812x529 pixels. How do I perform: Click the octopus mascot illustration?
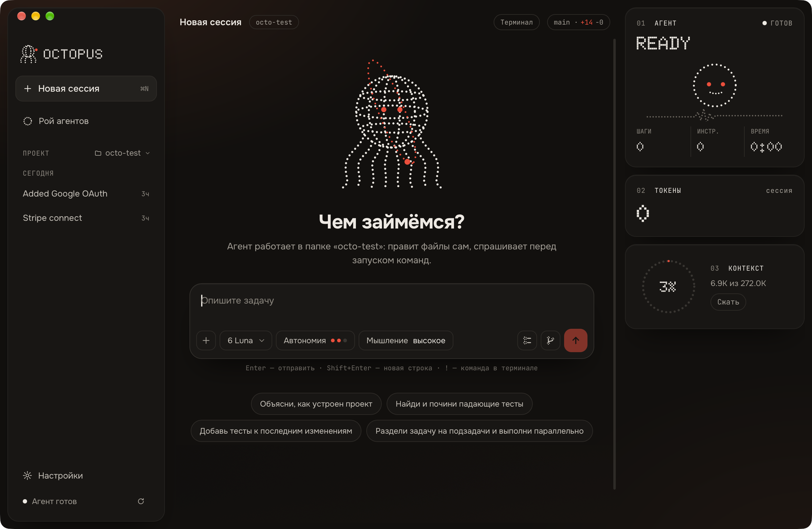click(392, 124)
